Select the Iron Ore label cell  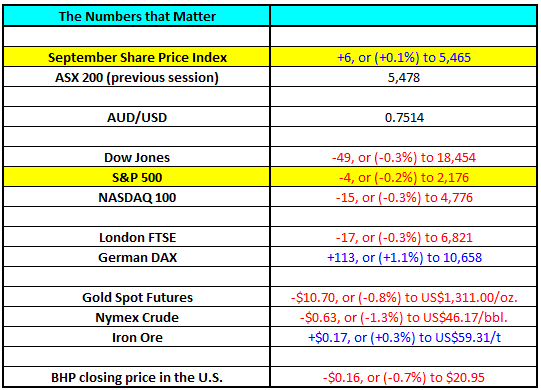(137, 338)
